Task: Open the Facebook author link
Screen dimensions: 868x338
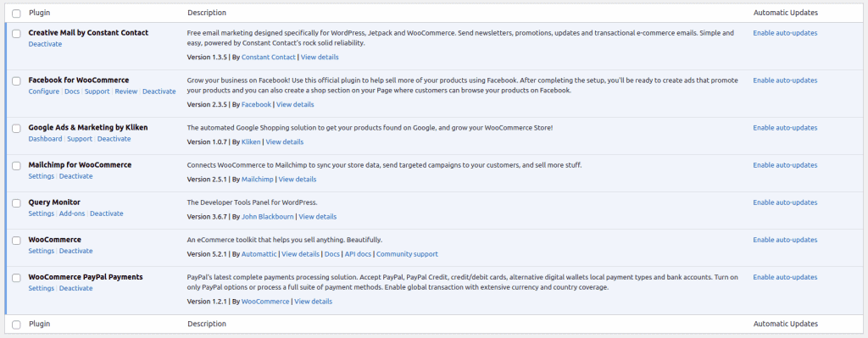Action: [256, 104]
